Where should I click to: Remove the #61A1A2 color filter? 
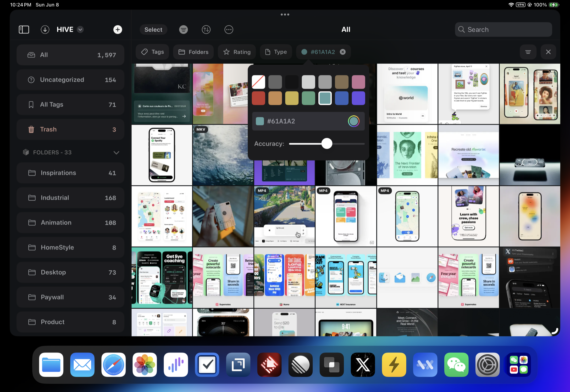342,52
